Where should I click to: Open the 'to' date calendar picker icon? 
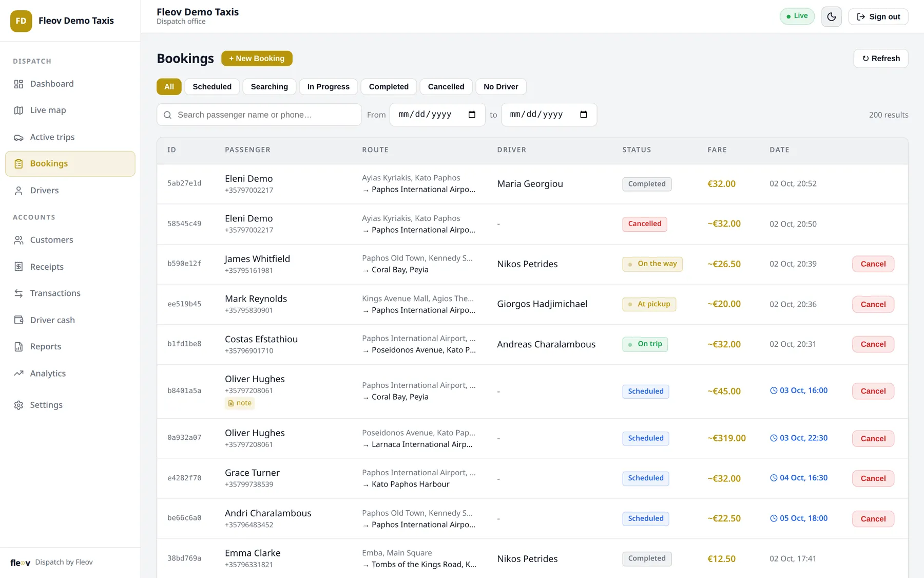(x=583, y=115)
